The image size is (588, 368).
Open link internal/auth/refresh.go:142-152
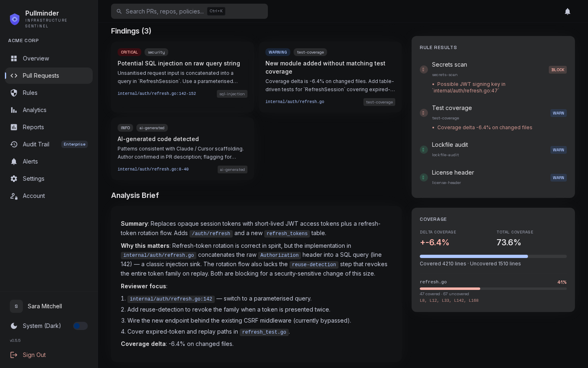tap(157, 94)
